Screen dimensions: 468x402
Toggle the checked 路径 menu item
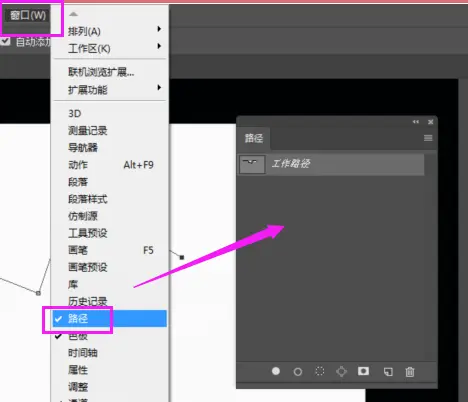(110, 319)
